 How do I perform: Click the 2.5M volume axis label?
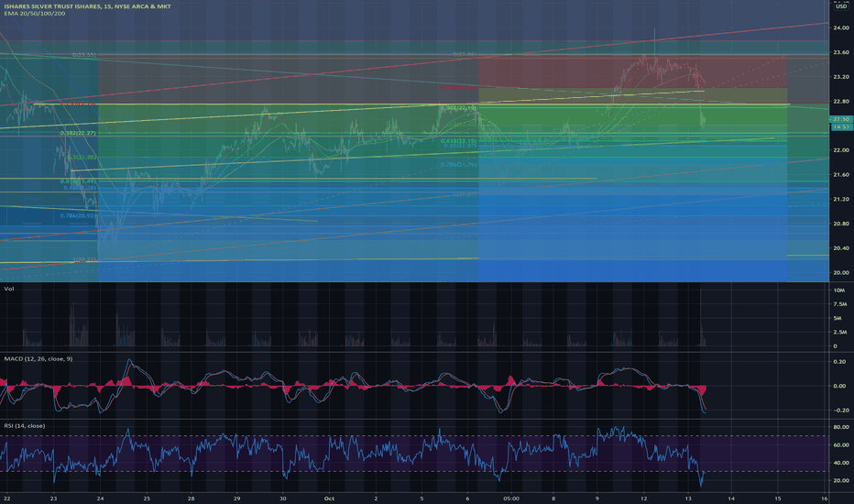coord(840,332)
